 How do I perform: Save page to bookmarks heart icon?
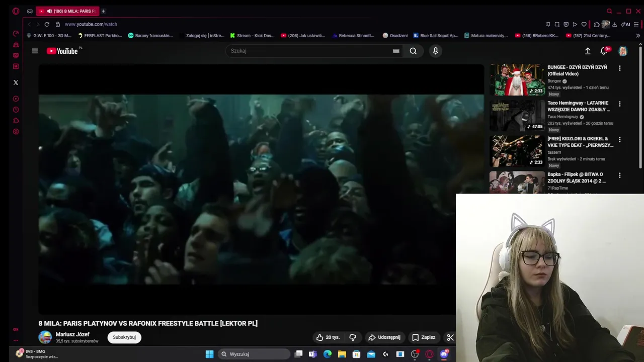(584, 24)
